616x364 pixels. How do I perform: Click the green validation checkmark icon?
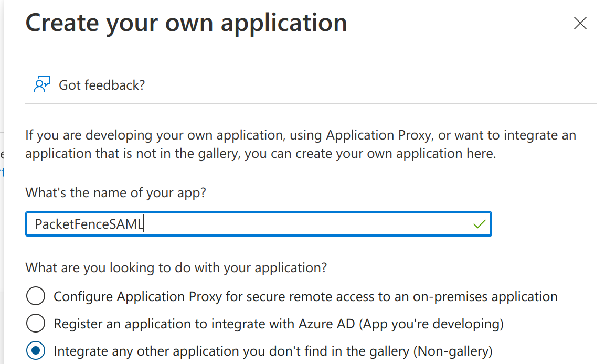(479, 224)
